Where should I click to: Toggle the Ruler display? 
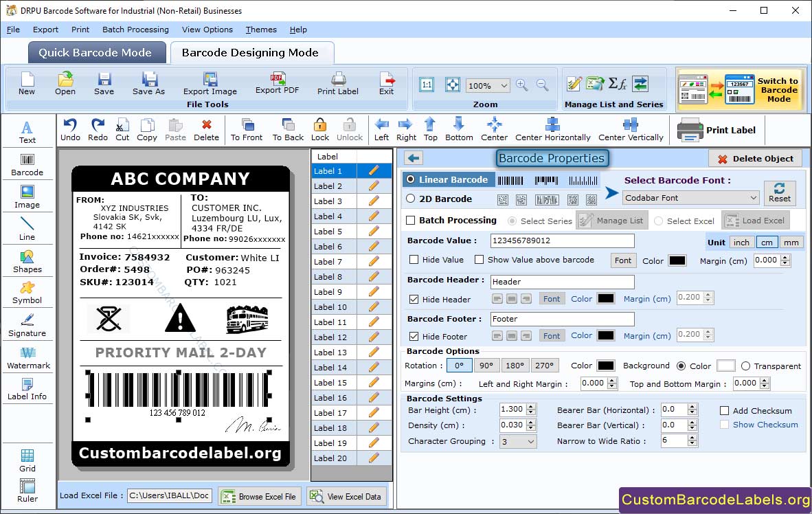27,491
